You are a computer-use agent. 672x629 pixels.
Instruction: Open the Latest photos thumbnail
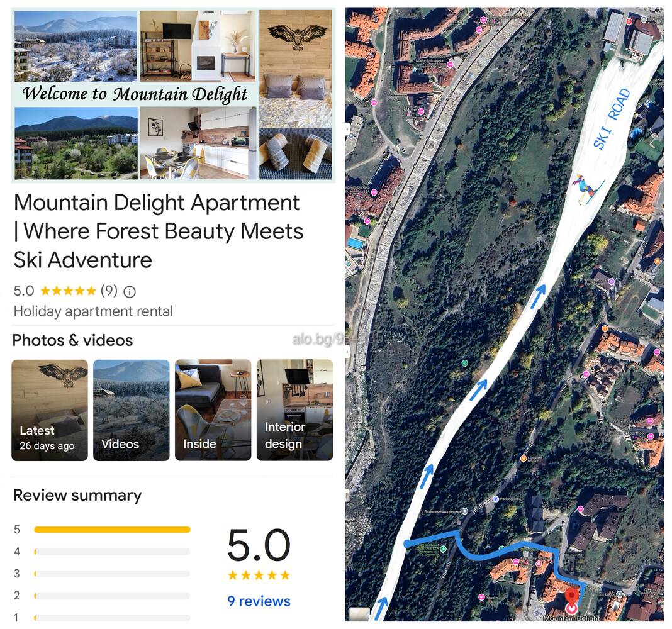coord(50,410)
